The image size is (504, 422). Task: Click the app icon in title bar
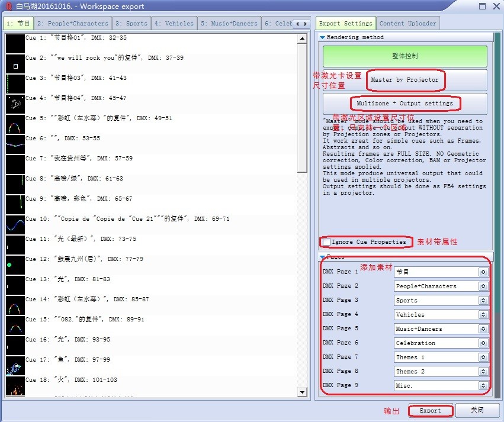pos(8,7)
